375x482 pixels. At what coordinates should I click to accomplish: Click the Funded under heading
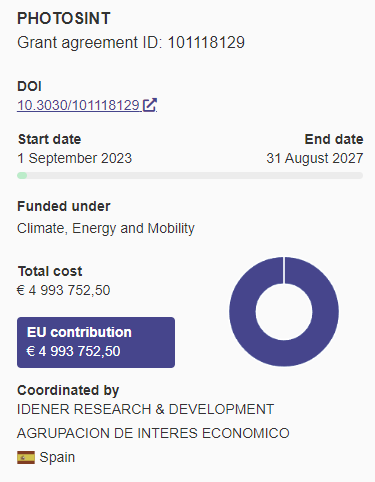(x=64, y=206)
